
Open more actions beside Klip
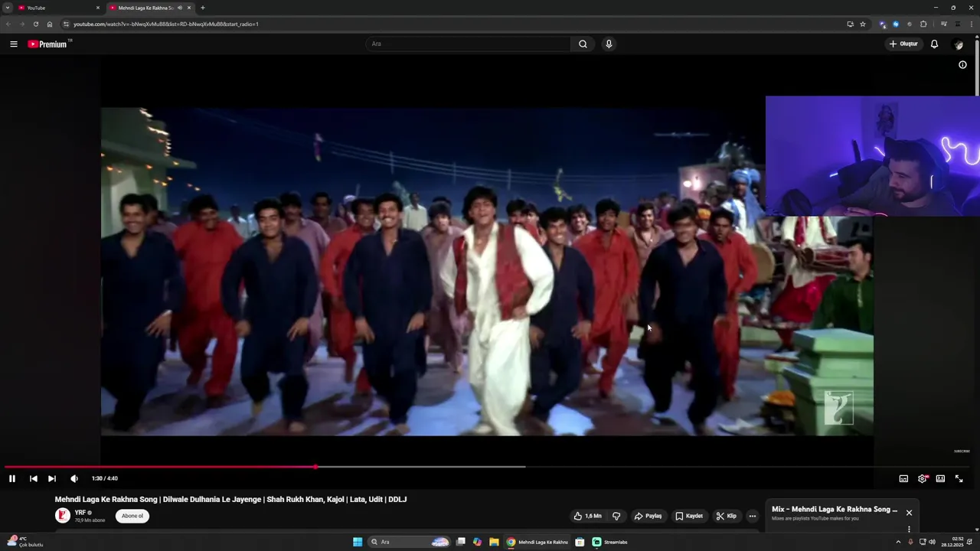click(752, 516)
